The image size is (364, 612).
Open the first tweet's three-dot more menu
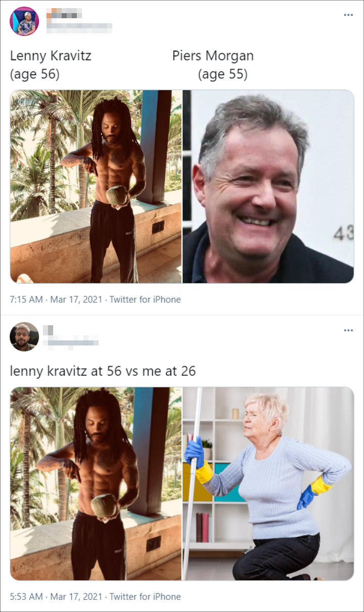[x=348, y=15]
